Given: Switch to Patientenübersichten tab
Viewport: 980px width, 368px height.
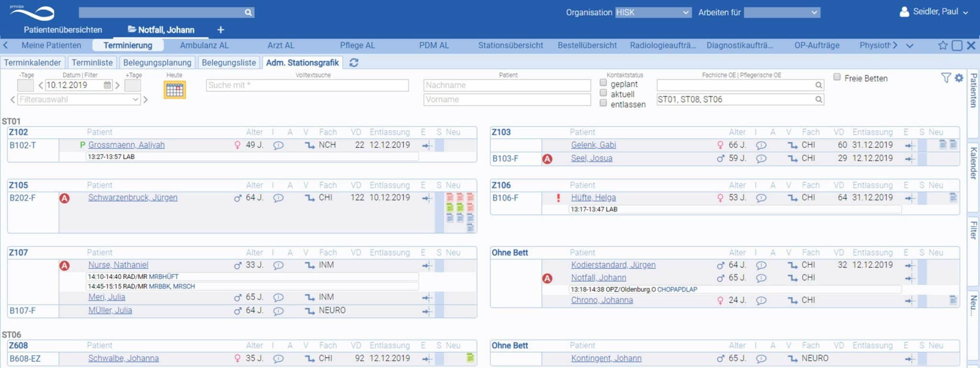Looking at the screenshot, I should coord(63,30).
